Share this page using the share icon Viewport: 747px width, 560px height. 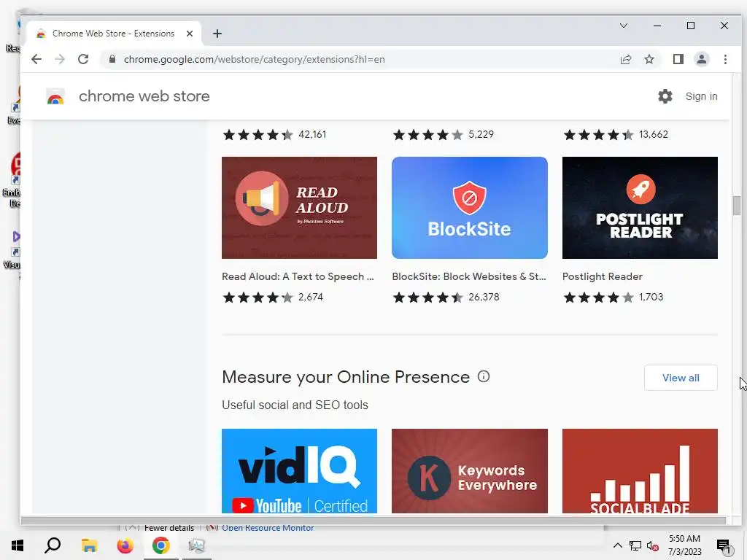[625, 59]
